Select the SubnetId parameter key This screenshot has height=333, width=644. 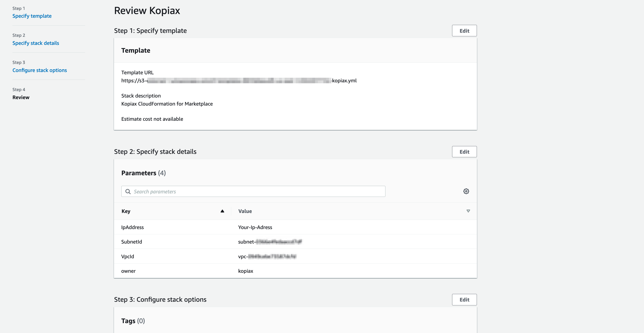click(x=131, y=242)
